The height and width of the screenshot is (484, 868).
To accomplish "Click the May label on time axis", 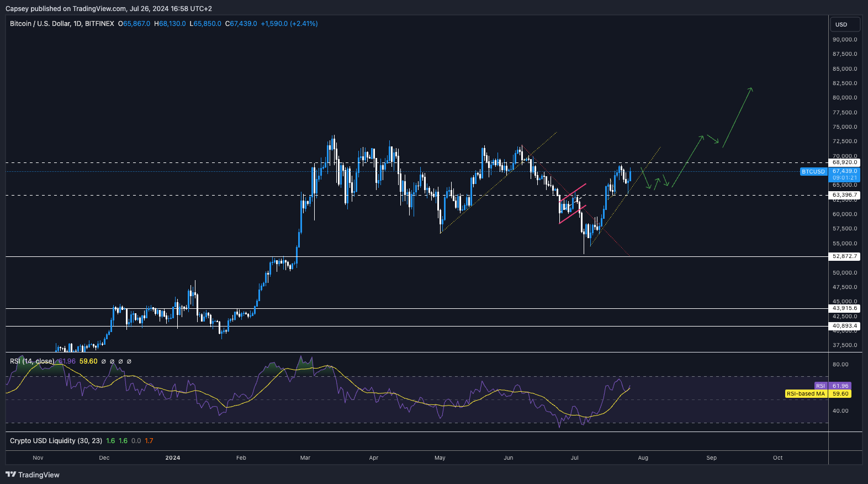I will [440, 457].
